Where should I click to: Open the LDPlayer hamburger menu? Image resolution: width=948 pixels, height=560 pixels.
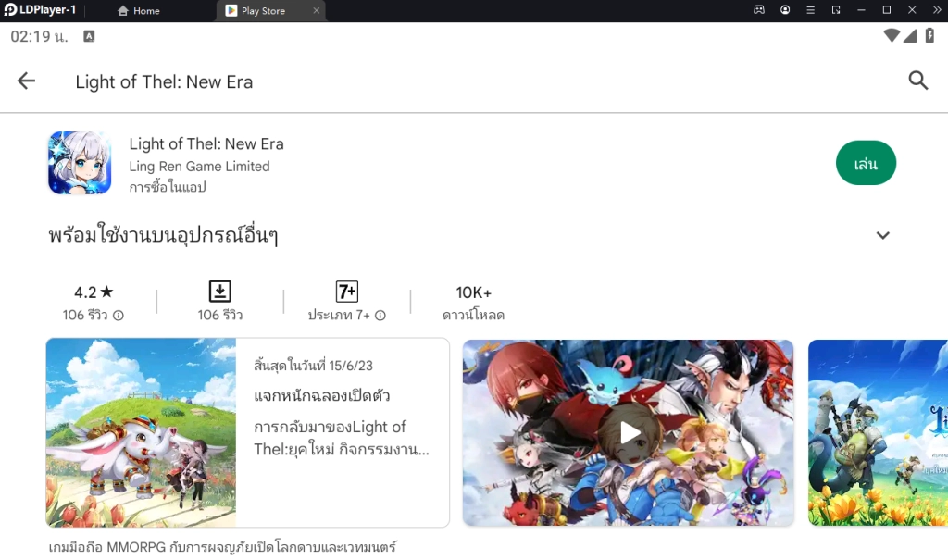point(811,9)
